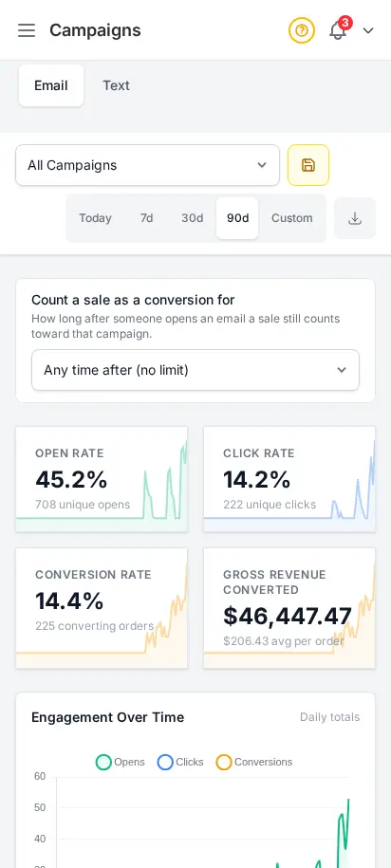Viewport: 391px width, 868px height.
Task: Click the '708 unique opens' text
Action: point(83,505)
